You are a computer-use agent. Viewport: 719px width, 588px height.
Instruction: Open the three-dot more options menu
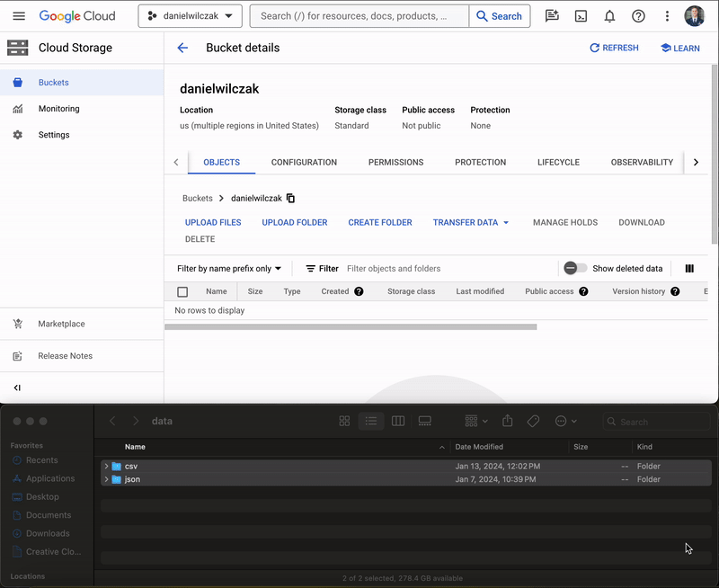tap(667, 16)
